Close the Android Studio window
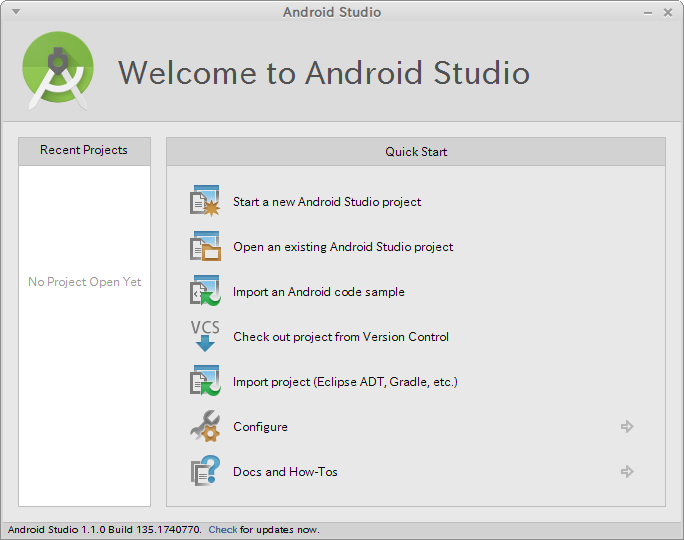The width and height of the screenshot is (684, 540). coord(667,13)
